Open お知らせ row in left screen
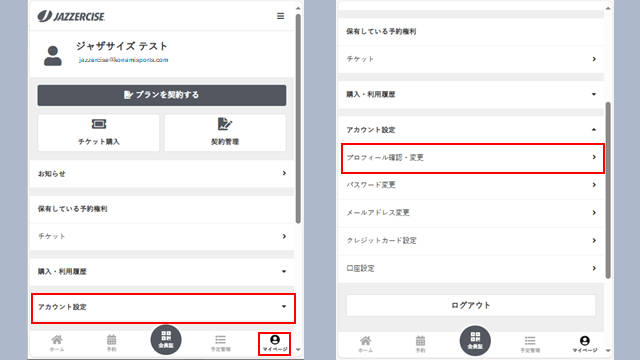This screenshot has height=360, width=640. pyautogui.click(x=162, y=173)
